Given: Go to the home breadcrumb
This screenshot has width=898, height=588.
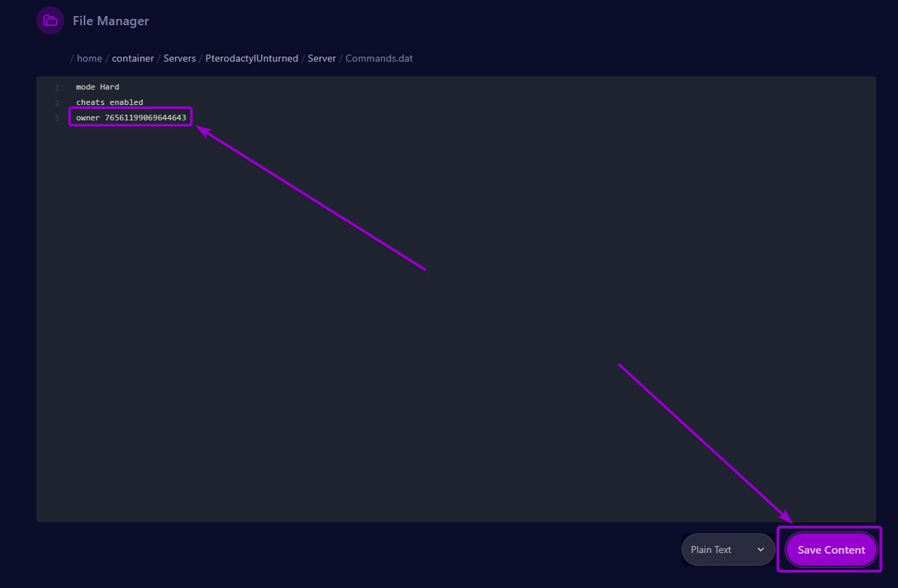Looking at the screenshot, I should coord(89,58).
